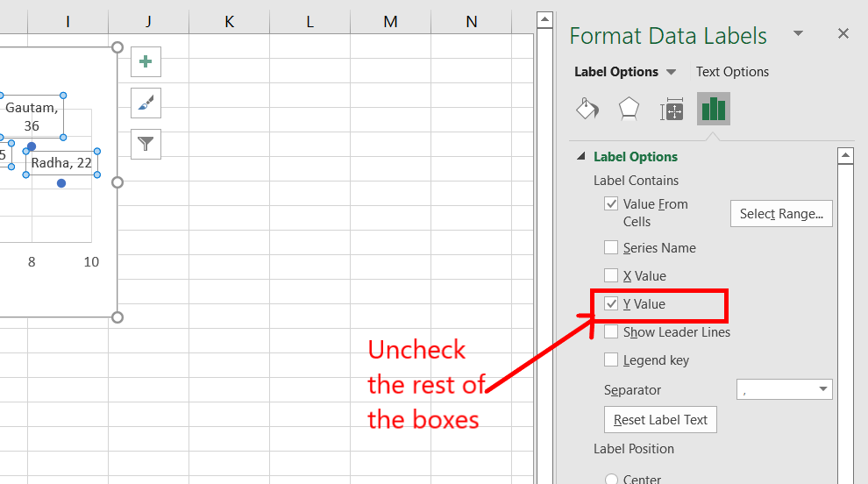Click the chart's top-right resize handle
The height and width of the screenshot is (484, 868).
[x=117, y=47]
